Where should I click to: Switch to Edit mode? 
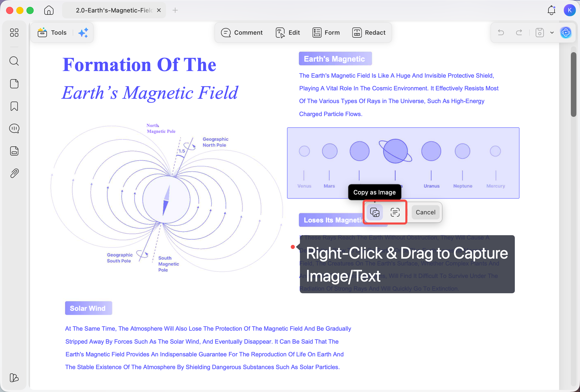click(288, 33)
